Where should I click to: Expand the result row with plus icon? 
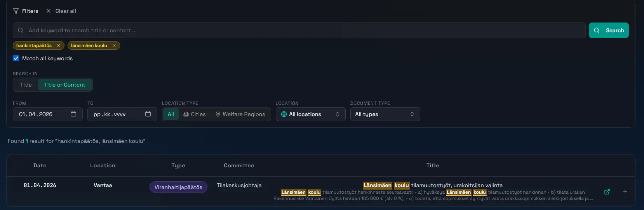point(625,192)
